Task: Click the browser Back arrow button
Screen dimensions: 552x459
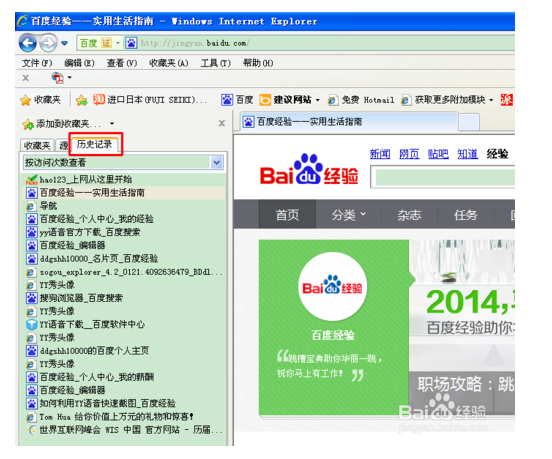Action: pos(28,43)
